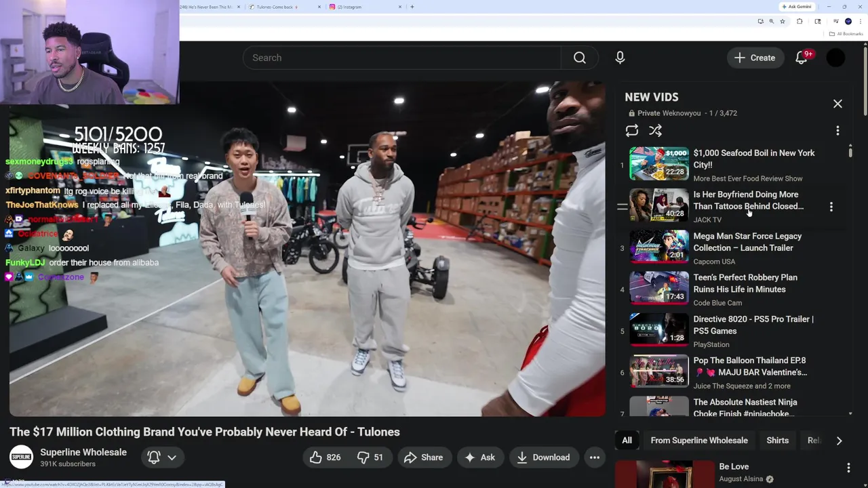Grab reorder handle of Is Her Boyfriend video
868x488 pixels.
[622, 206]
